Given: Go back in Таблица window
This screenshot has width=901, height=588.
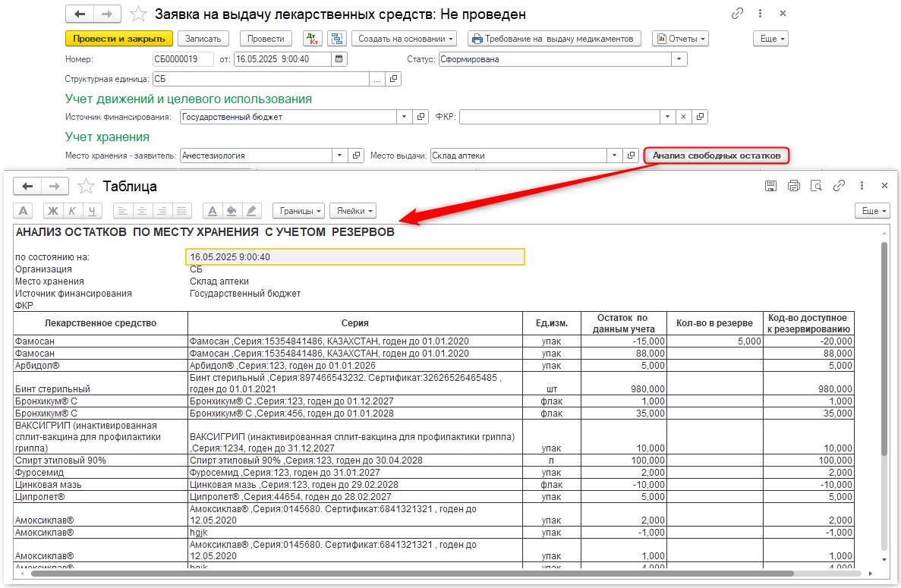Looking at the screenshot, I should (x=27, y=186).
